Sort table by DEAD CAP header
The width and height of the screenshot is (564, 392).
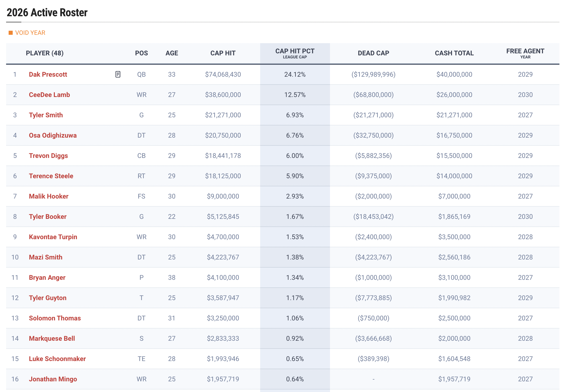[x=373, y=53]
